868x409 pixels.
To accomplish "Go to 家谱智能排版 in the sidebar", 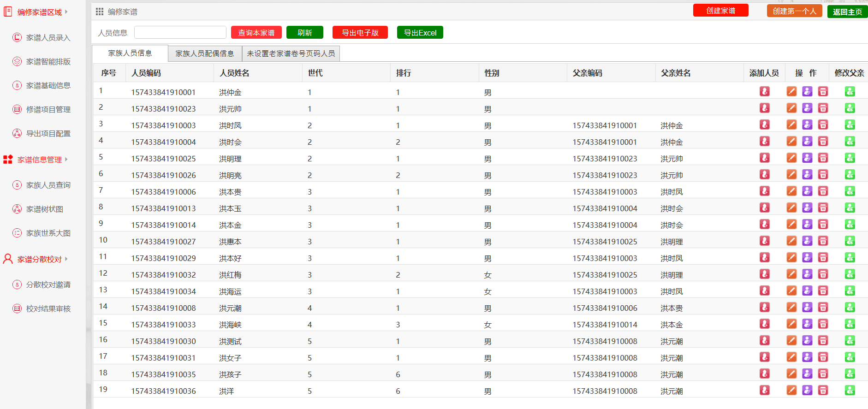I will pyautogui.click(x=48, y=62).
